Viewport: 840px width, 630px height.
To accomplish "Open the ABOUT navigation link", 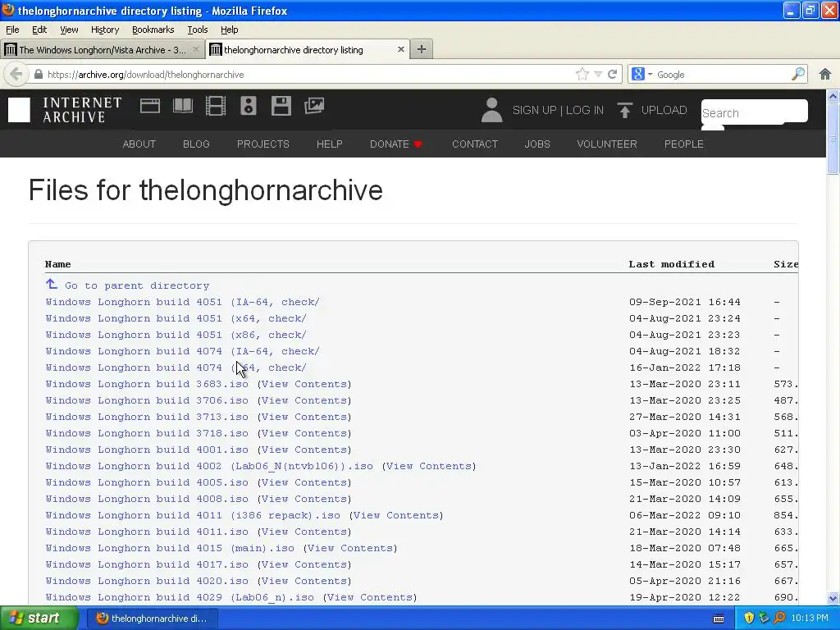I will tap(139, 144).
